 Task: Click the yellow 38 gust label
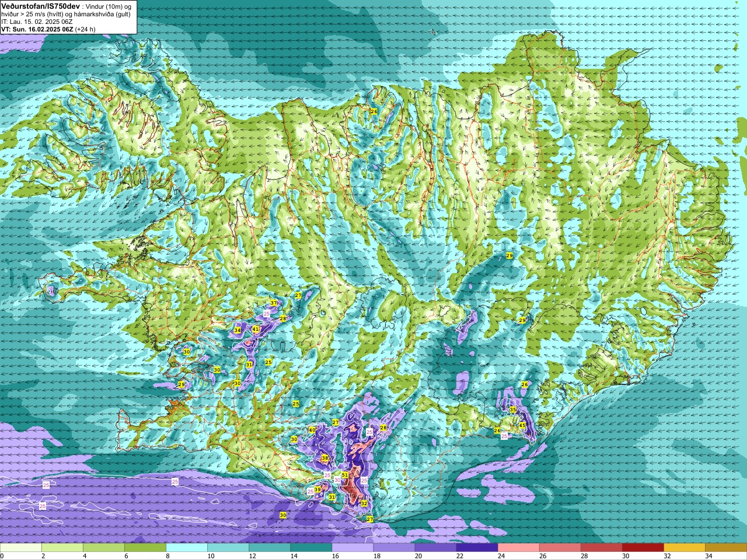(325, 459)
